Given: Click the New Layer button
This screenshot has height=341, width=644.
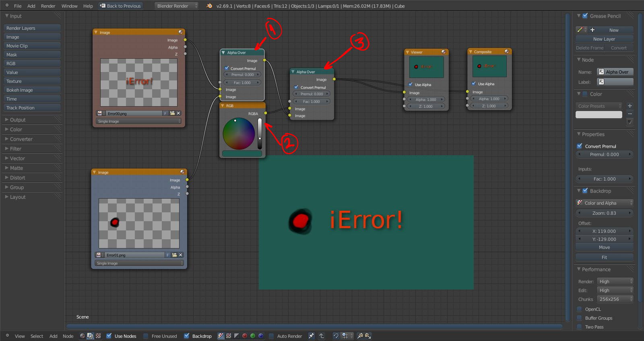Looking at the screenshot, I should [x=604, y=39].
